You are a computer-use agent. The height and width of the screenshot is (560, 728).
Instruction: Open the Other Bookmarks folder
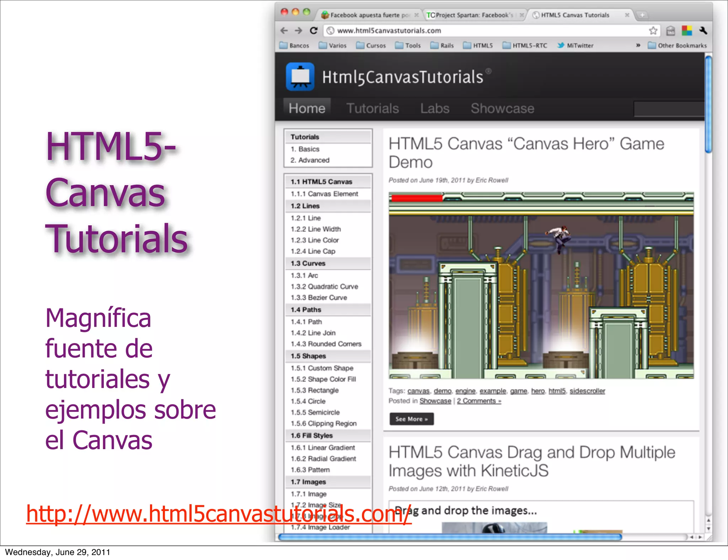[678, 45]
